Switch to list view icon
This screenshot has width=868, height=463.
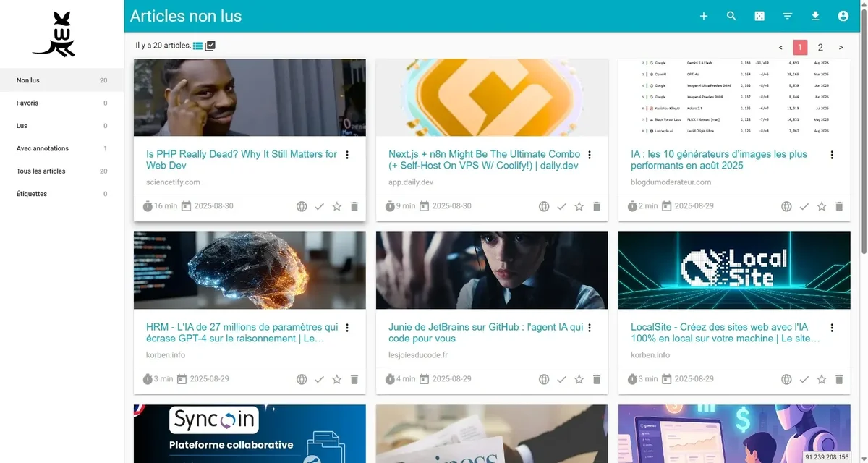click(x=198, y=46)
